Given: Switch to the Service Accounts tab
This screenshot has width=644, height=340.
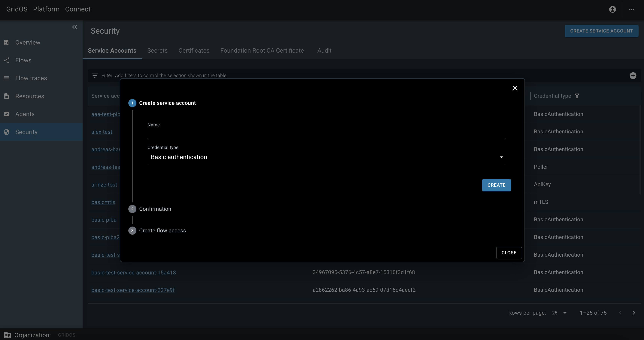Looking at the screenshot, I should [x=112, y=51].
